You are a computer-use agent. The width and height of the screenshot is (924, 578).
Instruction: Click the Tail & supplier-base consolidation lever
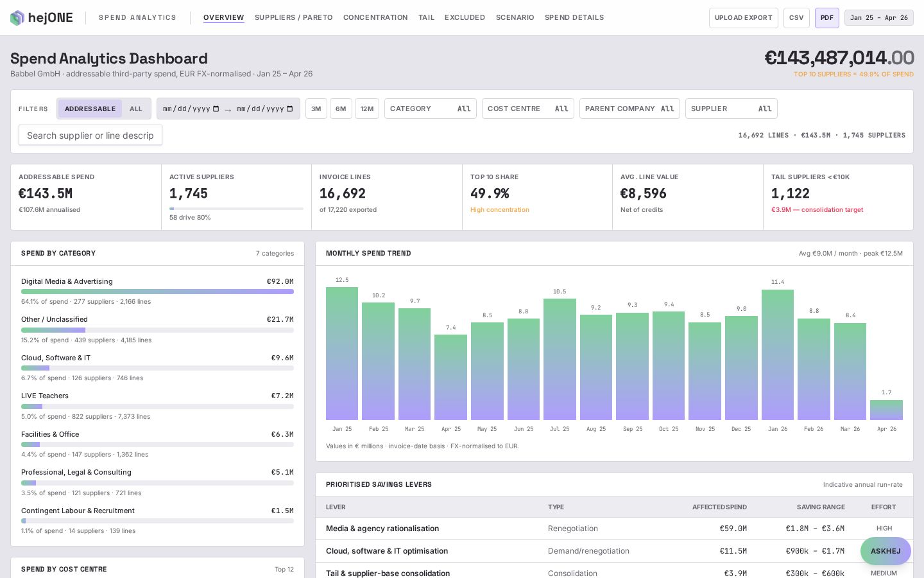tap(388, 574)
